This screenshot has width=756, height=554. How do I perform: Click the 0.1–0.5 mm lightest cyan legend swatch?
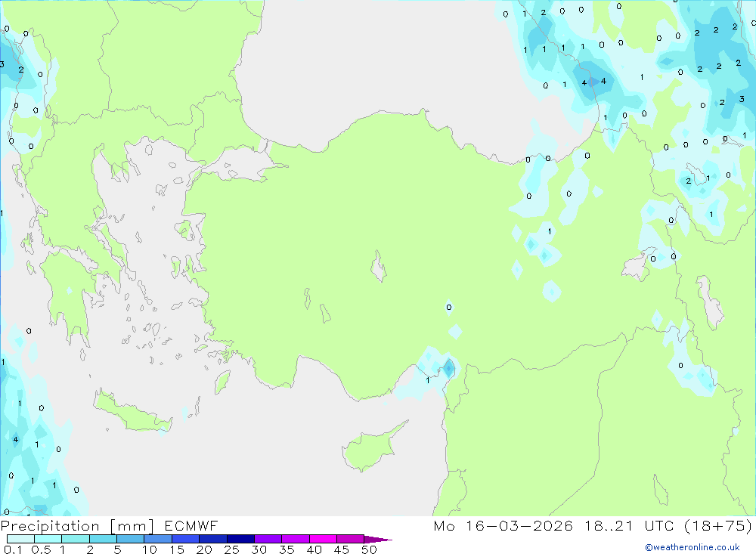(20, 539)
